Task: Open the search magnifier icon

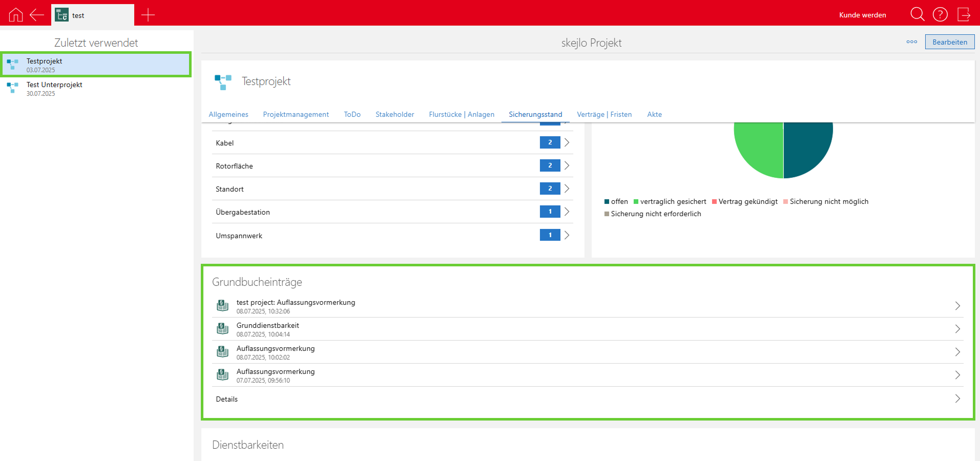Action: click(917, 14)
